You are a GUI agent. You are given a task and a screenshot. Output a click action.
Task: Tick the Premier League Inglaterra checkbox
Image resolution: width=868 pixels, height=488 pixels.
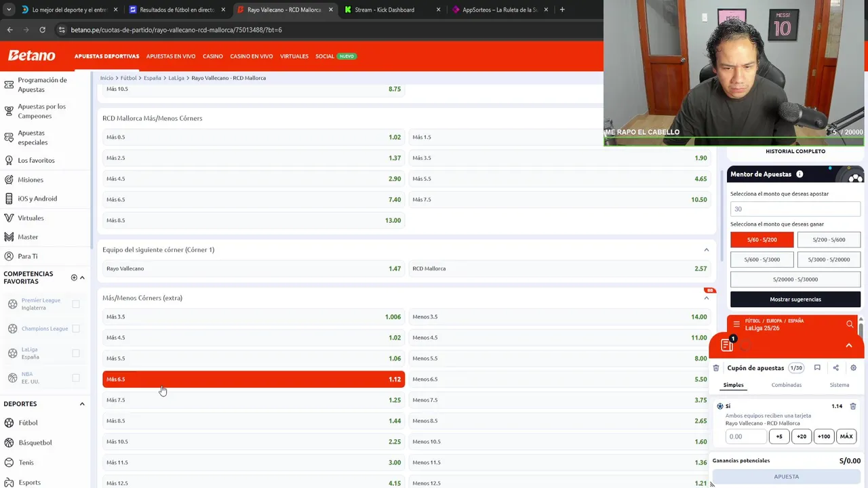76,304
